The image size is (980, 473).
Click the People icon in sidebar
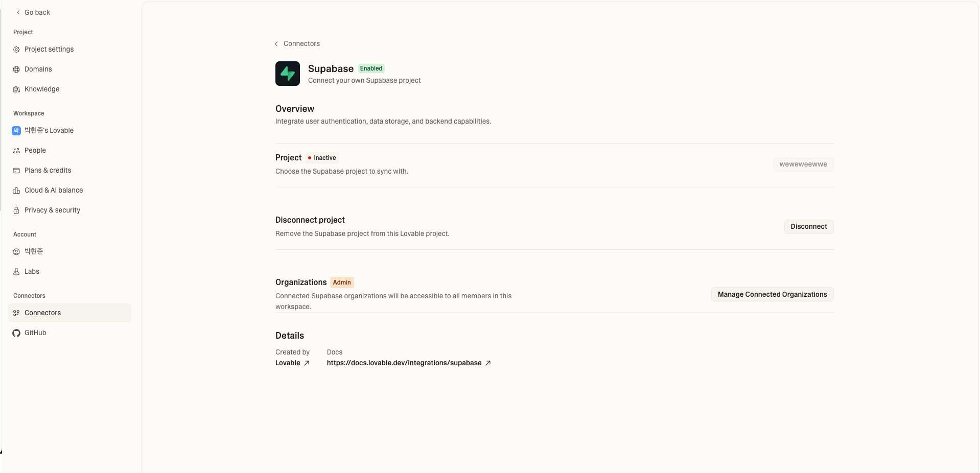(x=16, y=151)
